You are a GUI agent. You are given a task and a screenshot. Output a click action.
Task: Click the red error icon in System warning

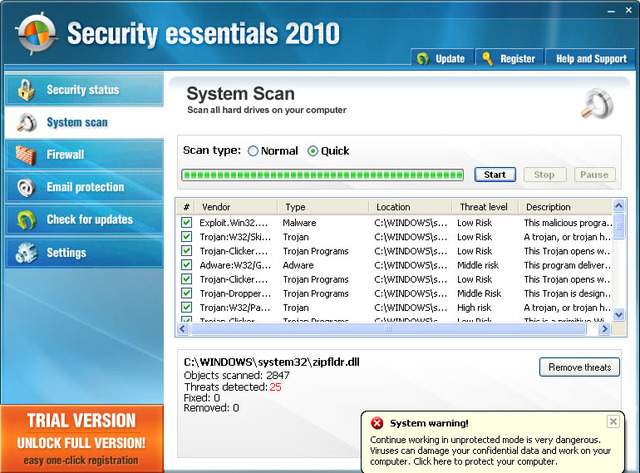point(377,423)
